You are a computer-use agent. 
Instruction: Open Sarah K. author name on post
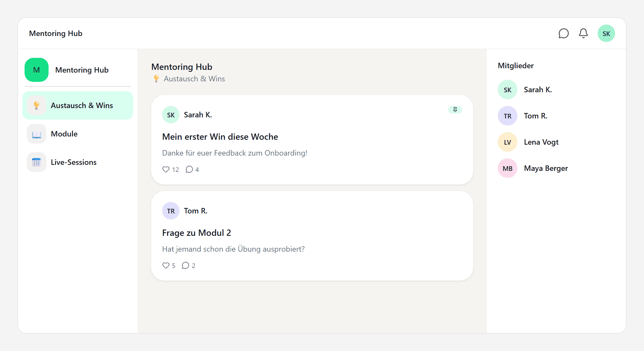pos(198,115)
